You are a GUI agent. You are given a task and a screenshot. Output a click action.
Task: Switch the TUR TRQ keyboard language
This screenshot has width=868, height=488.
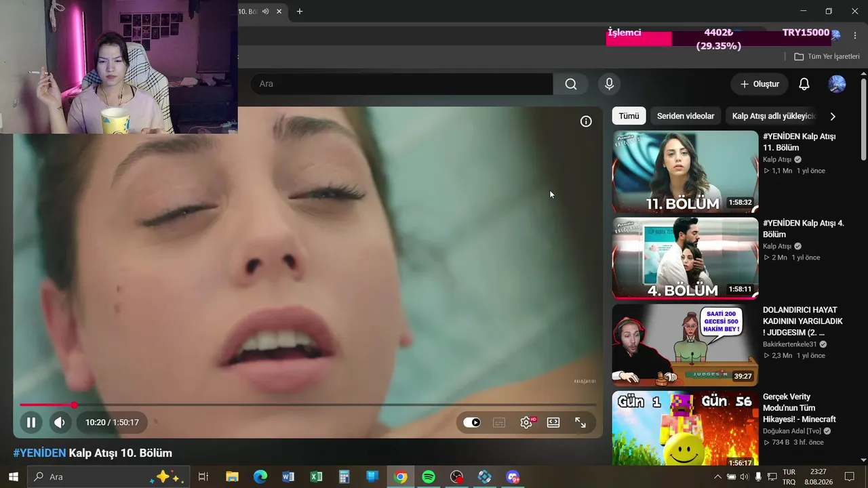point(789,476)
